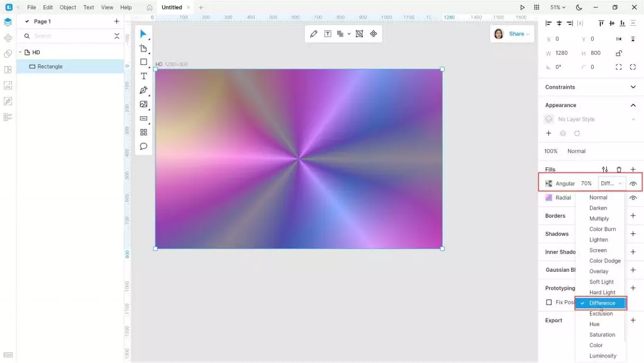Click the Mask icon in top toolbar

[x=359, y=34]
